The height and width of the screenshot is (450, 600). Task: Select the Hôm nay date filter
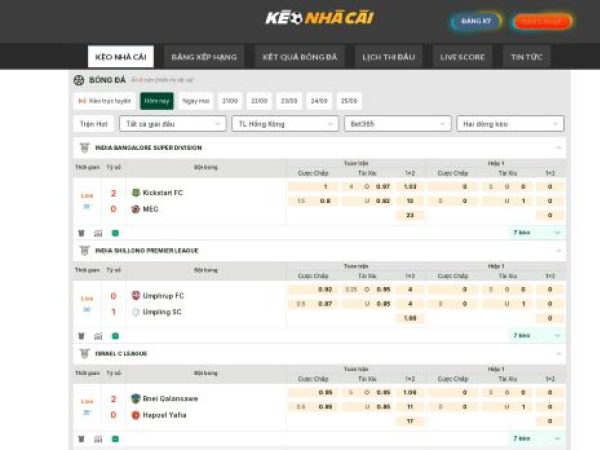156,101
